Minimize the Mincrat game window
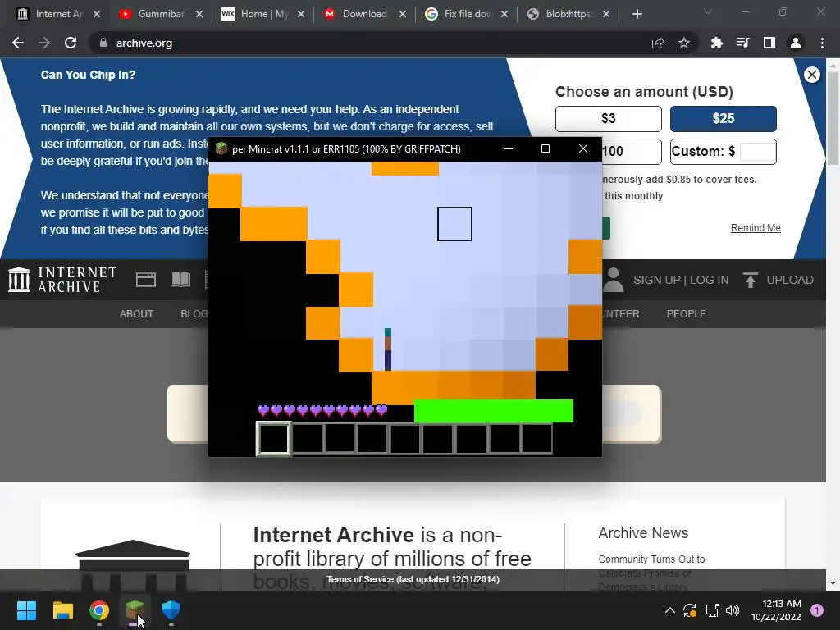The image size is (840, 630). 509,148
